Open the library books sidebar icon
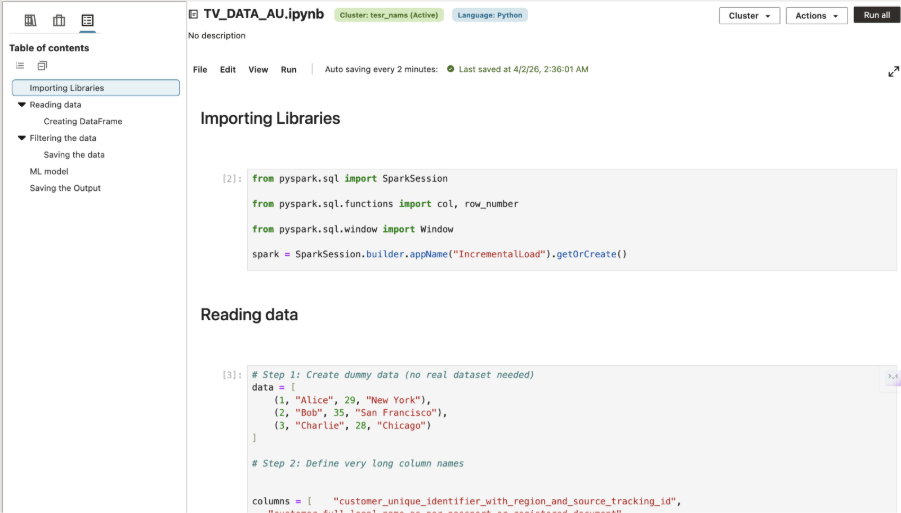Viewport: 901px width, 513px height. click(x=30, y=20)
